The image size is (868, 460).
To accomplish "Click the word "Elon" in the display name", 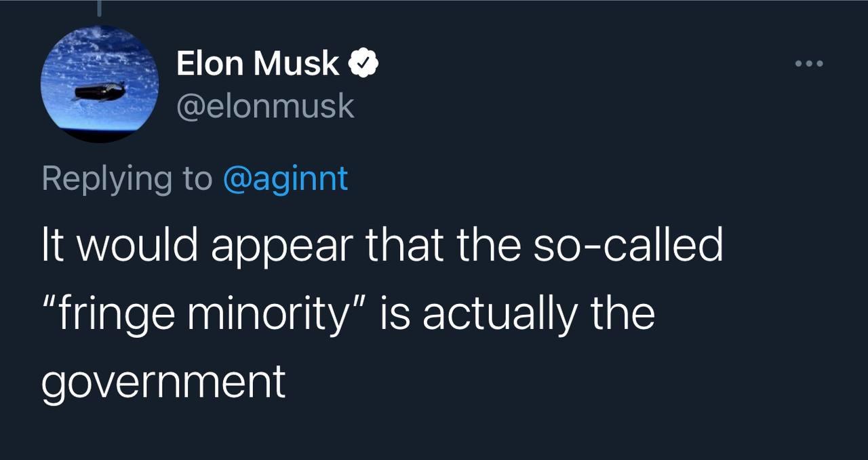I will [x=210, y=64].
